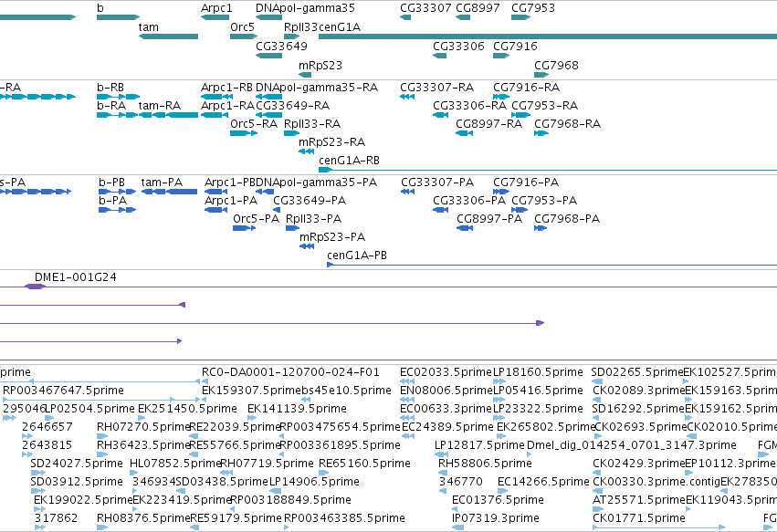Select the gene feature labeled tam

[x=169, y=37]
